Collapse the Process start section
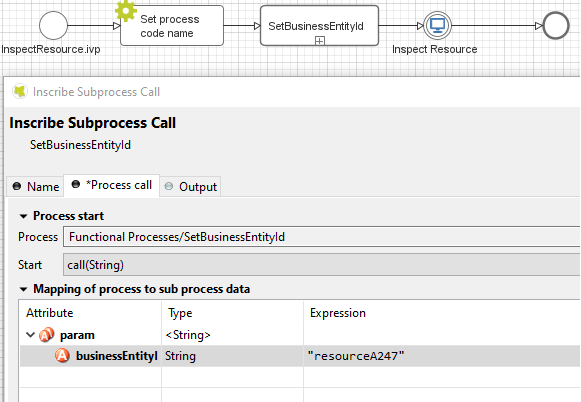 (23, 216)
